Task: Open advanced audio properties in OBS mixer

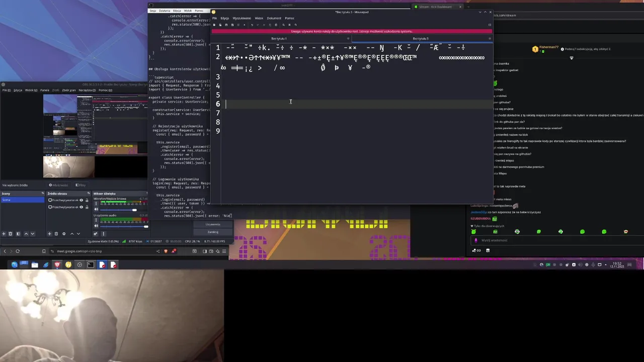Action: (x=95, y=234)
